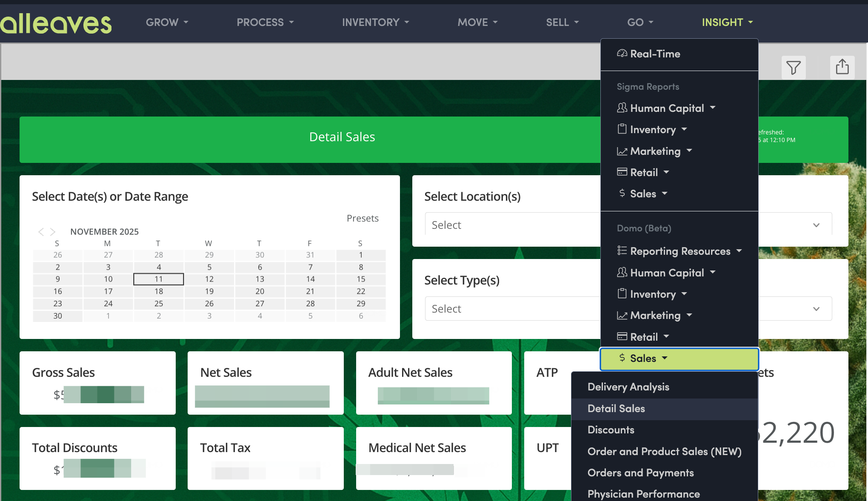Click the export share icon

pos(842,67)
